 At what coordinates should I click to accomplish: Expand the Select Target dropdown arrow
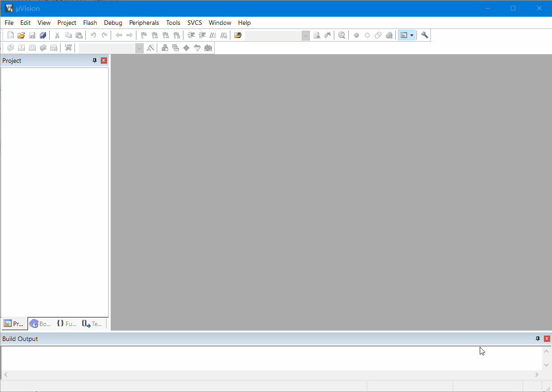(140, 48)
